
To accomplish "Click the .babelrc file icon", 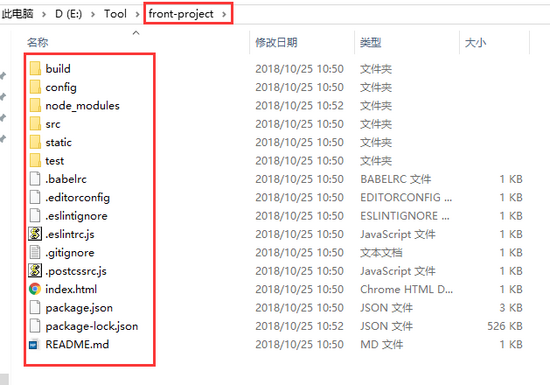I will (35, 179).
